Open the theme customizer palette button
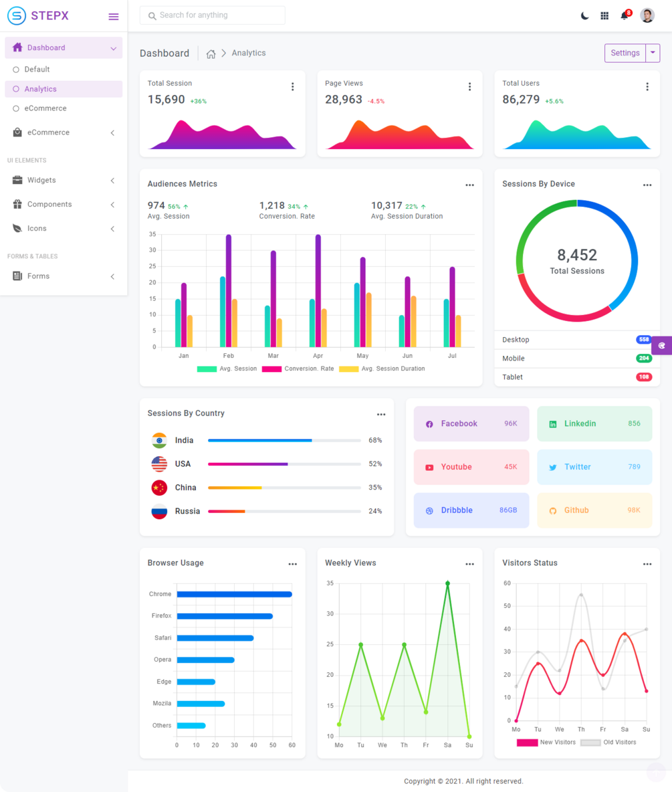Screen dimensions: 672x792 pos(661,345)
